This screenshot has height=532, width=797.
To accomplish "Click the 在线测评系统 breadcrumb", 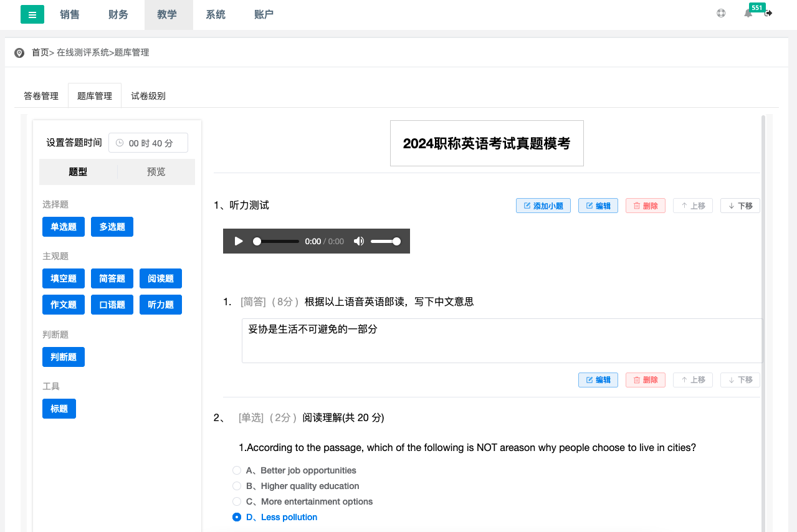I will [x=83, y=53].
